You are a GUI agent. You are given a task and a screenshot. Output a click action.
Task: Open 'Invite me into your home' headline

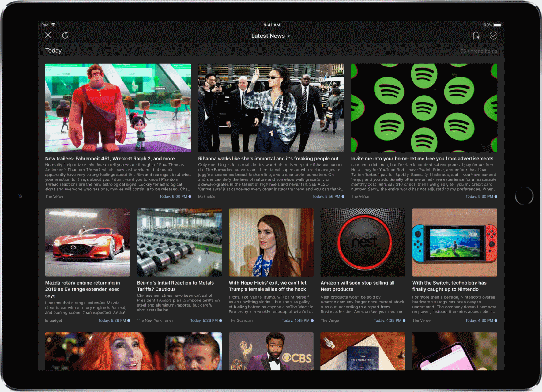[x=422, y=159]
